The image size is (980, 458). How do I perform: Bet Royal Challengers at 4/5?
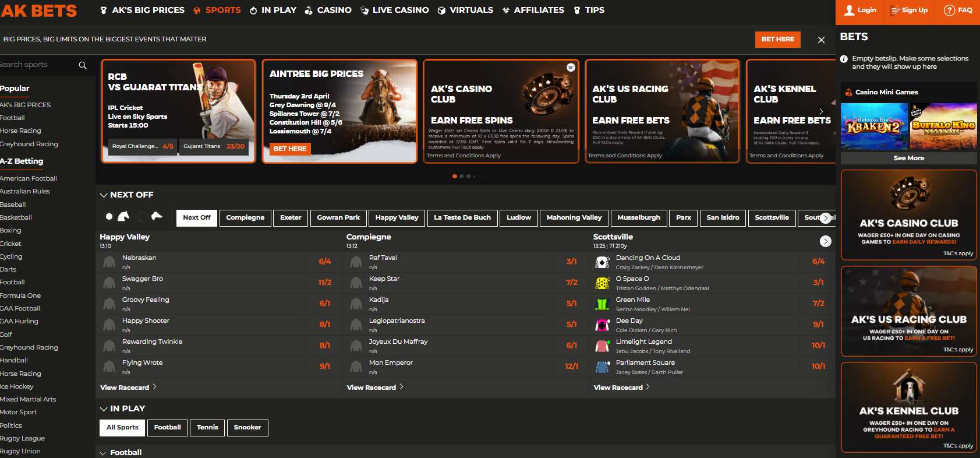[x=143, y=147]
